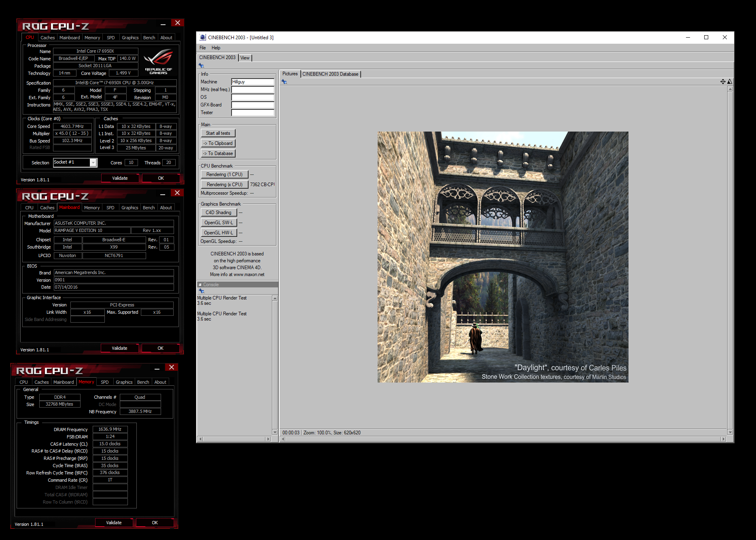Click the GFX-Board input field
The width and height of the screenshot is (756, 540).
click(253, 105)
